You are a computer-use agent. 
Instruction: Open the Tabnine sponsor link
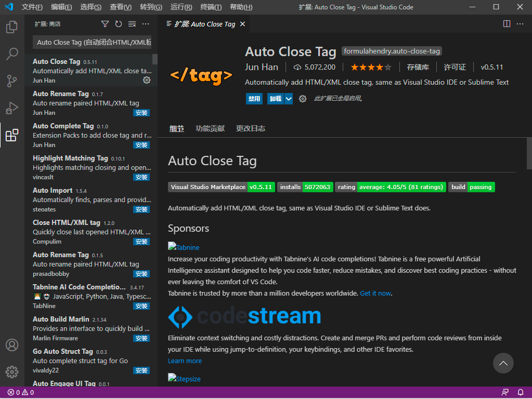184,247
